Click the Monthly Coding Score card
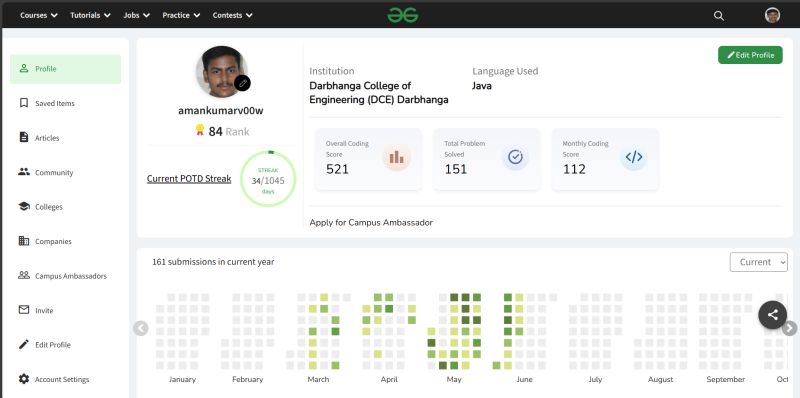This screenshot has width=800, height=398. 605,160
